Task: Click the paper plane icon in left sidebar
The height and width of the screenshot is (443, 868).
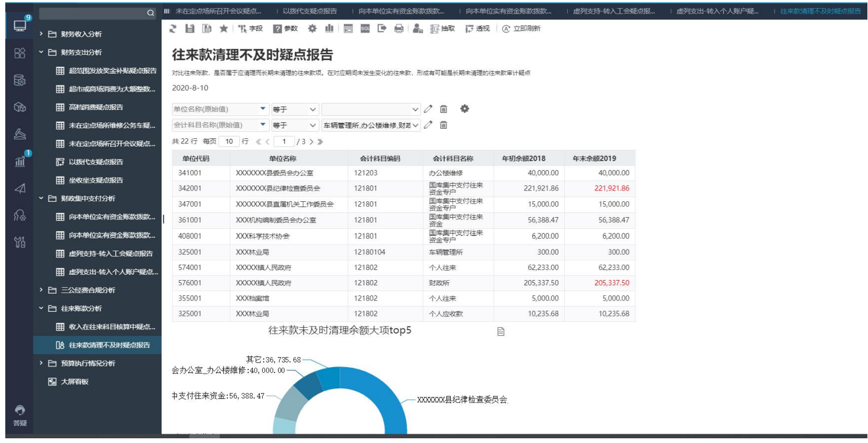Action: click(x=19, y=188)
